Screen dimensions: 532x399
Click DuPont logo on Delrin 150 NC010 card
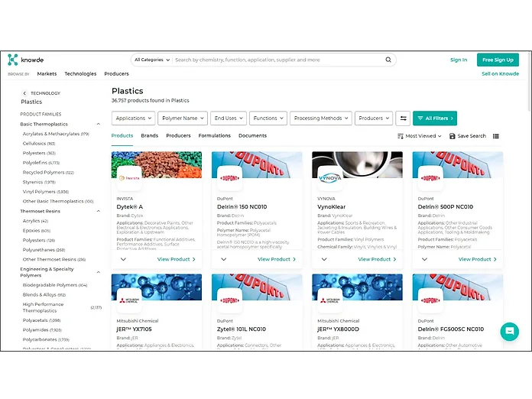coord(230,178)
